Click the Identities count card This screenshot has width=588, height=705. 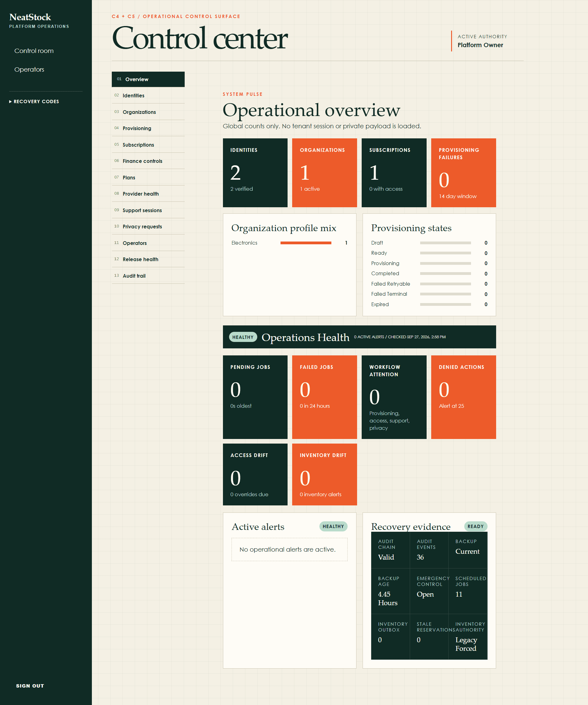click(x=255, y=173)
